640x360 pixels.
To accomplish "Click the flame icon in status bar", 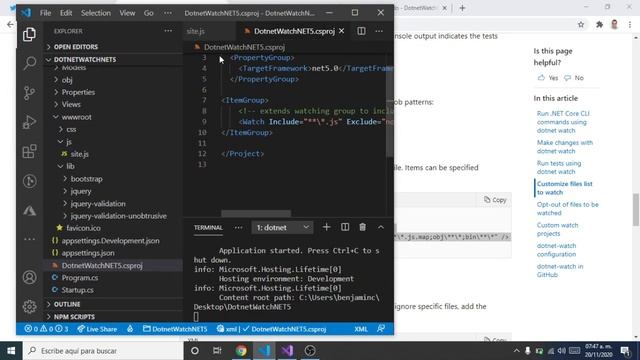I will (130, 329).
